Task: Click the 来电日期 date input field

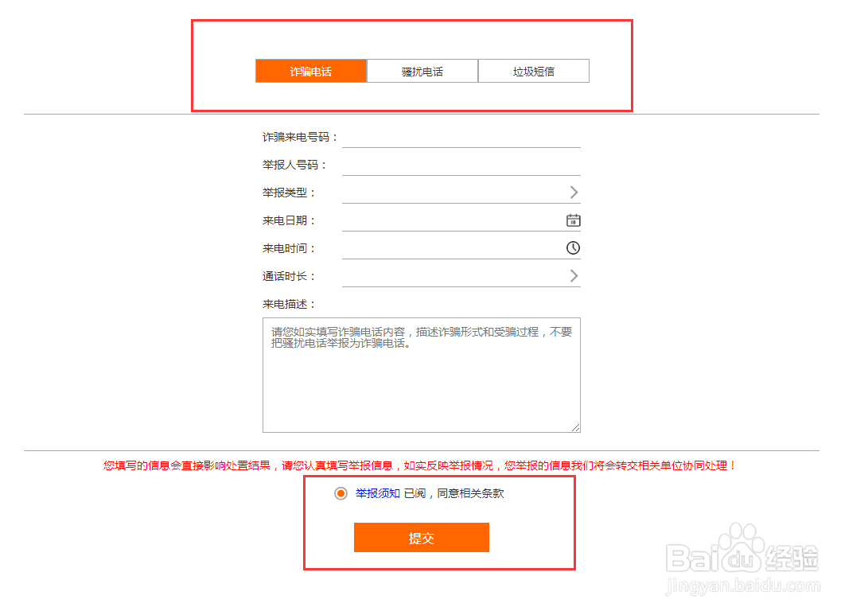Action: coord(453,220)
